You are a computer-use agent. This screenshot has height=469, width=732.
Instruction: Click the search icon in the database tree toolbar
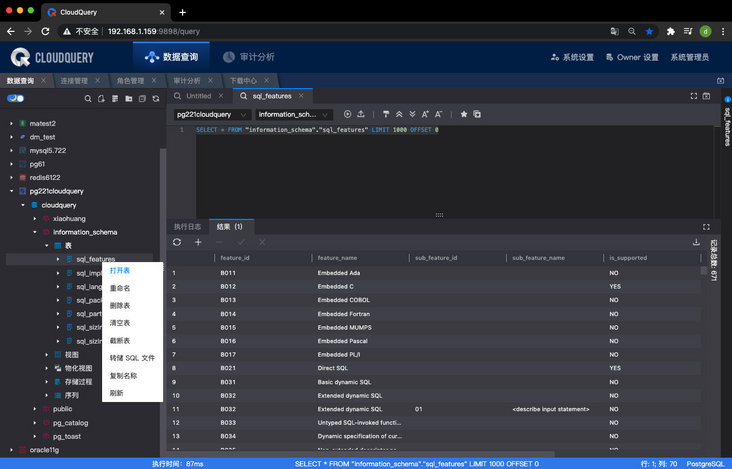point(88,98)
